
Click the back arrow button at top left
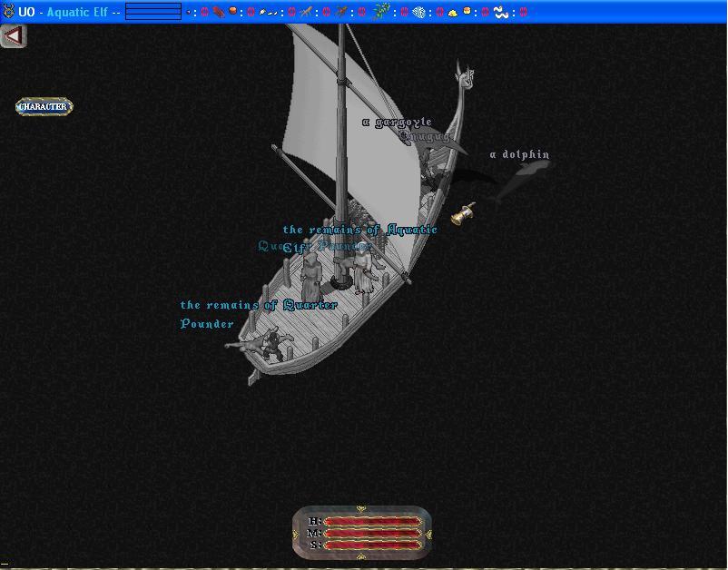point(13,36)
